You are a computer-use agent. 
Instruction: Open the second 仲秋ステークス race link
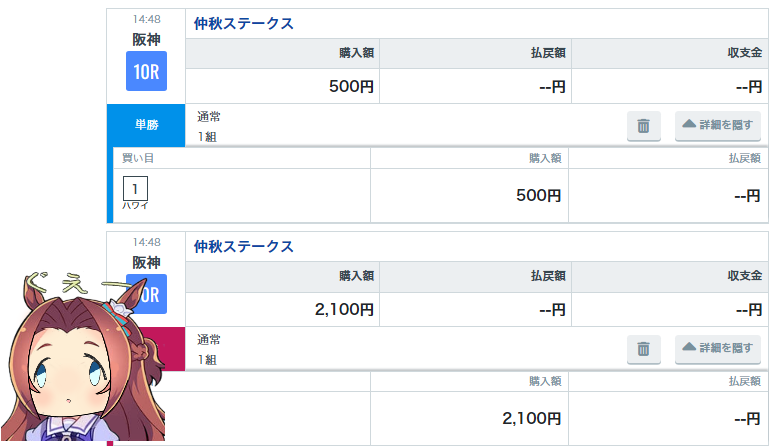244,246
